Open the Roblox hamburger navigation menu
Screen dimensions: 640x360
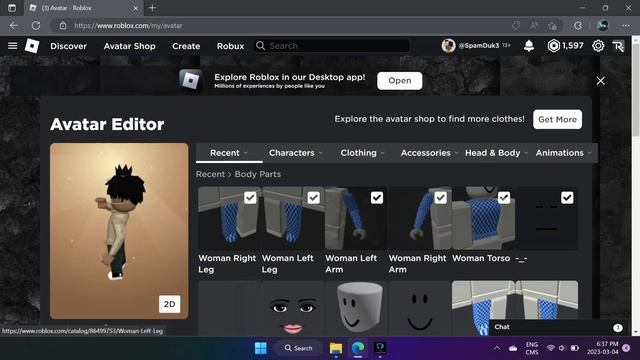point(12,46)
